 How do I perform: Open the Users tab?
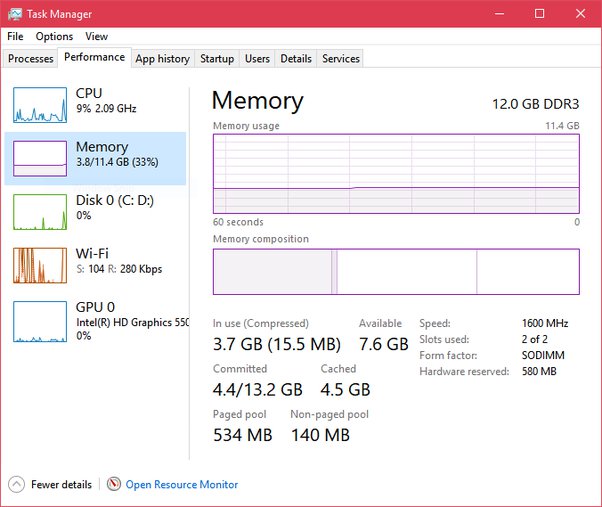(x=257, y=59)
